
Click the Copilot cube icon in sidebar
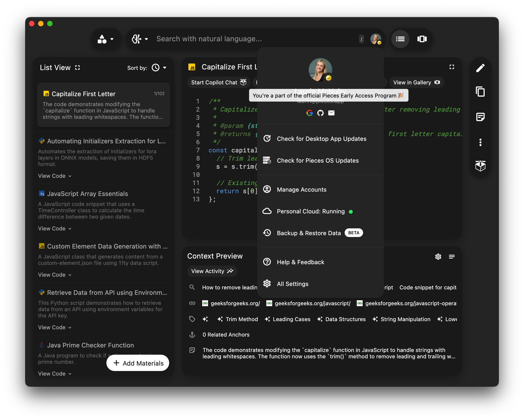click(x=480, y=166)
